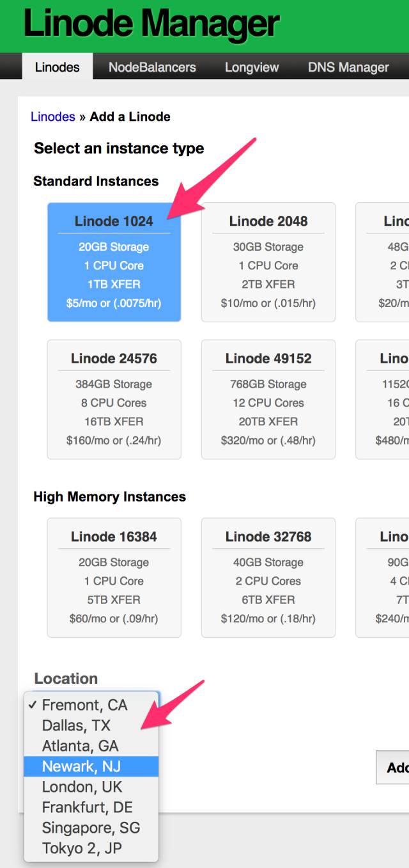Switch to the NodeBalancers tab
The height and width of the screenshot is (868, 409).
[x=152, y=67]
